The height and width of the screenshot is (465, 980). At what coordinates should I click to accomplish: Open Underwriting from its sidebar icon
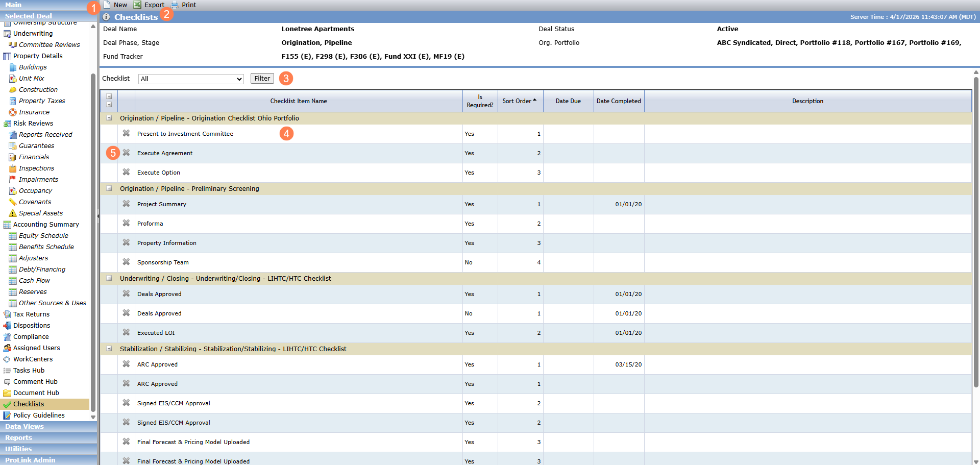pyautogui.click(x=7, y=34)
